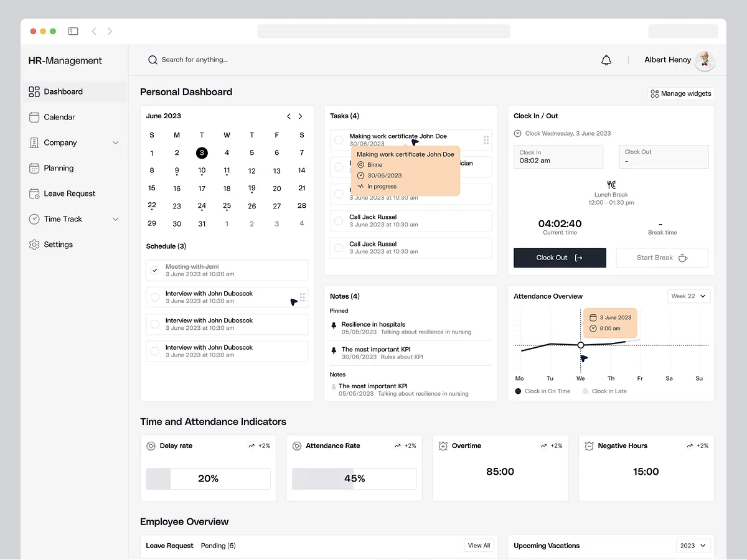
Task: Grab the drag handle on the first task
Action: [x=486, y=140]
